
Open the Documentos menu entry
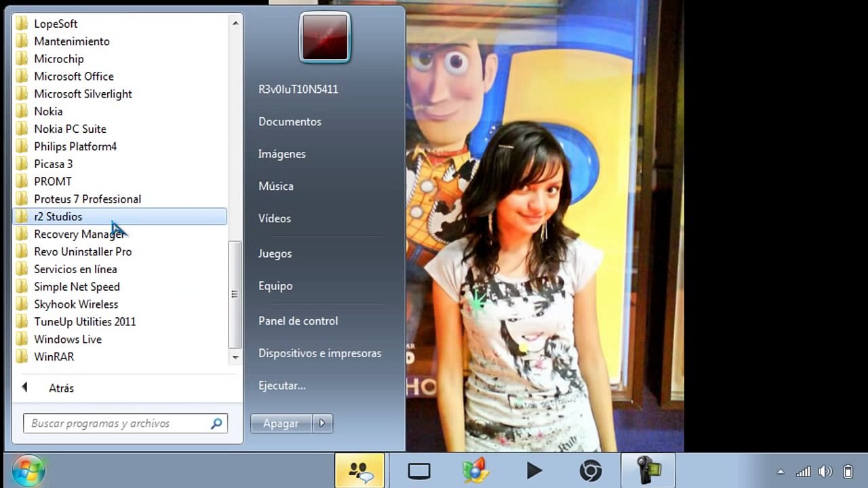click(x=290, y=122)
